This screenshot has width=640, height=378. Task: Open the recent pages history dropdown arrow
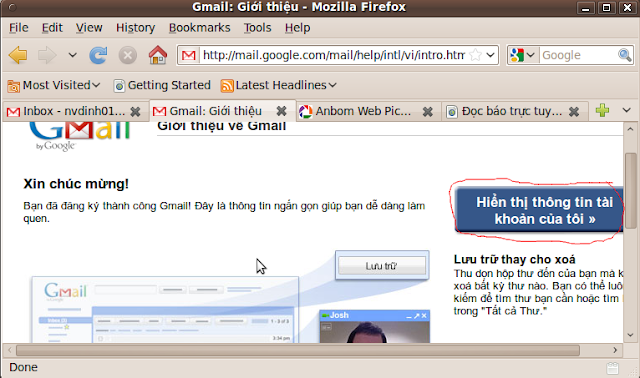click(x=73, y=55)
